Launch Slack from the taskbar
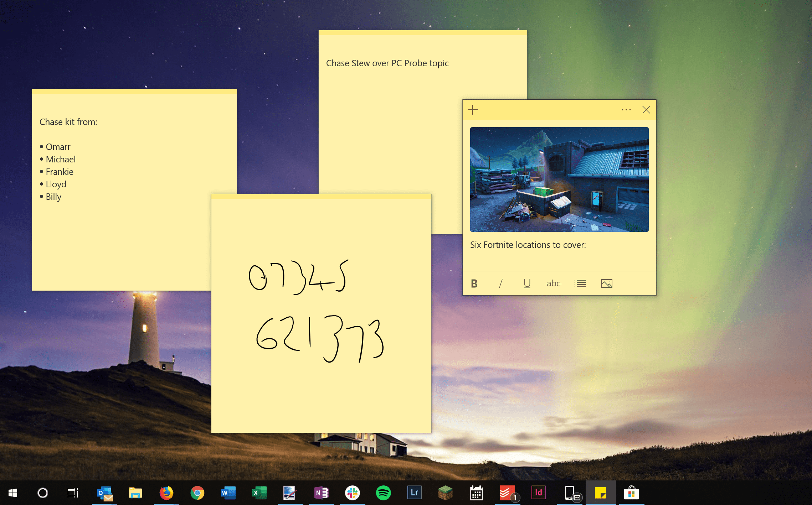The image size is (812, 505). [352, 493]
